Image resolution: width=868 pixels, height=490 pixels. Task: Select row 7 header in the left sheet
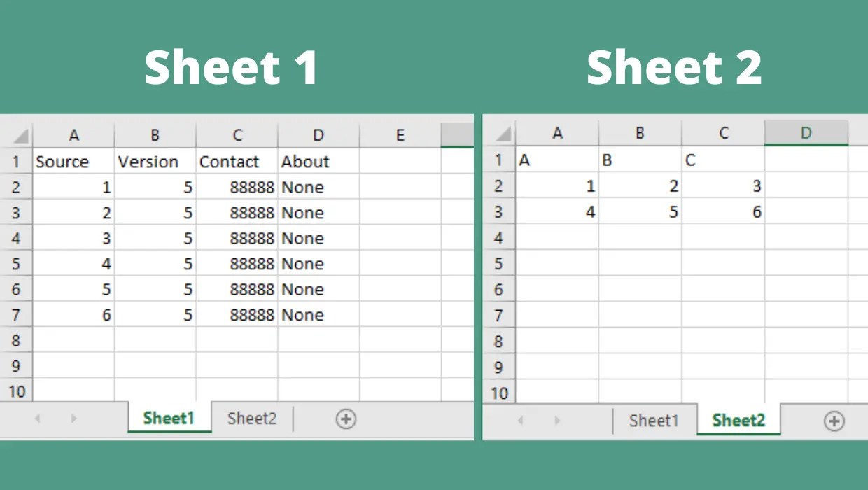tap(17, 315)
